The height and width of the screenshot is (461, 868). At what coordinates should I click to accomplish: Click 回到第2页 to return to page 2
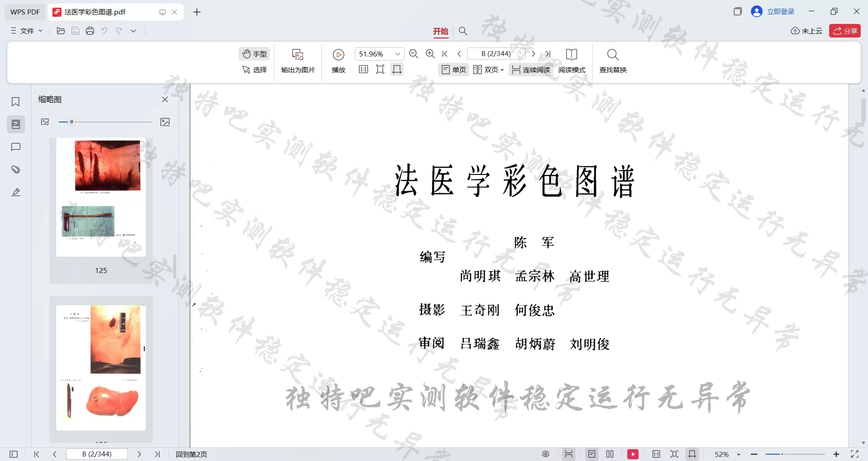point(191,454)
